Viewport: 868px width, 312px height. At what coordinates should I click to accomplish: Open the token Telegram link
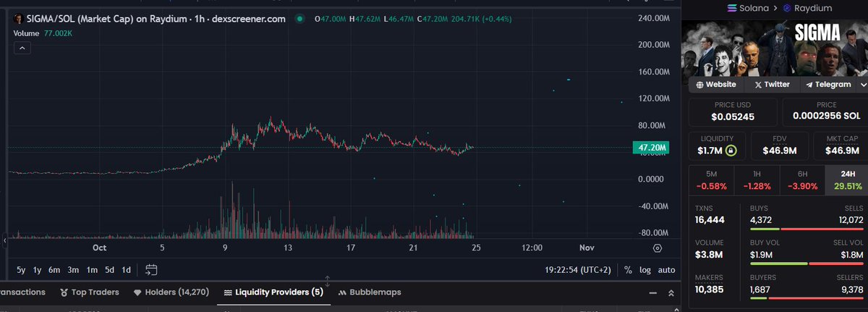[x=827, y=85]
